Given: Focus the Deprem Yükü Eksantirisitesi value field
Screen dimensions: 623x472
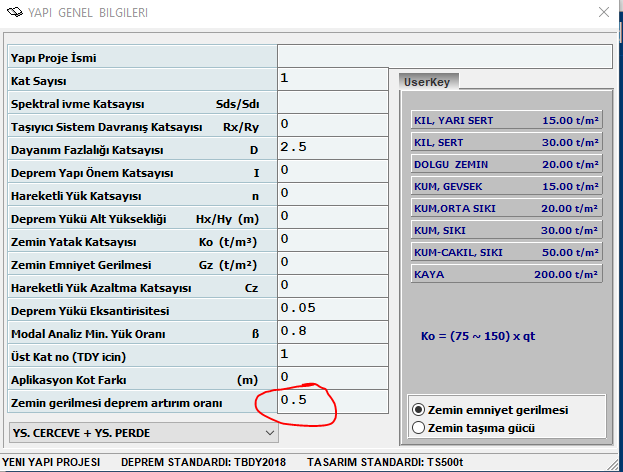Looking at the screenshot, I should (332, 309).
